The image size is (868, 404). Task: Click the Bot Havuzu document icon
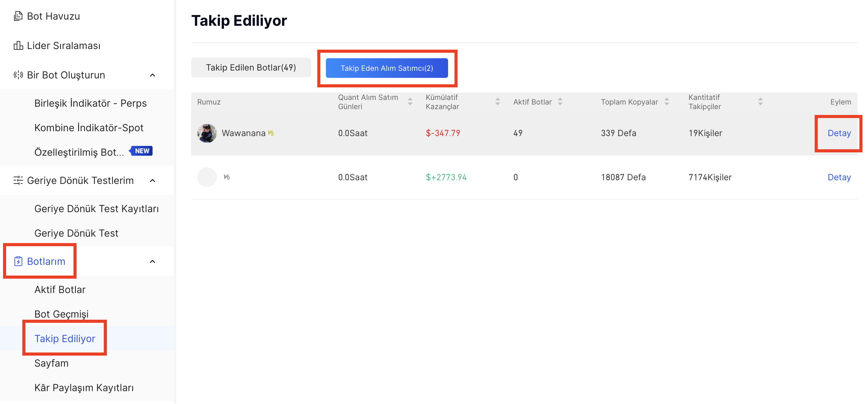18,16
